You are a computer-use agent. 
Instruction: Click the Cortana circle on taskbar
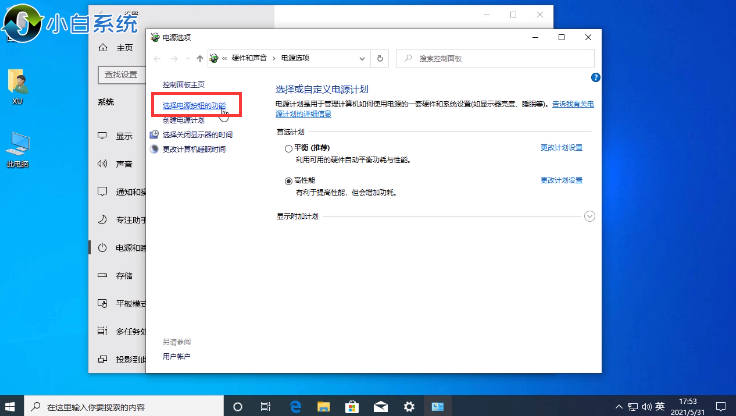click(239, 407)
